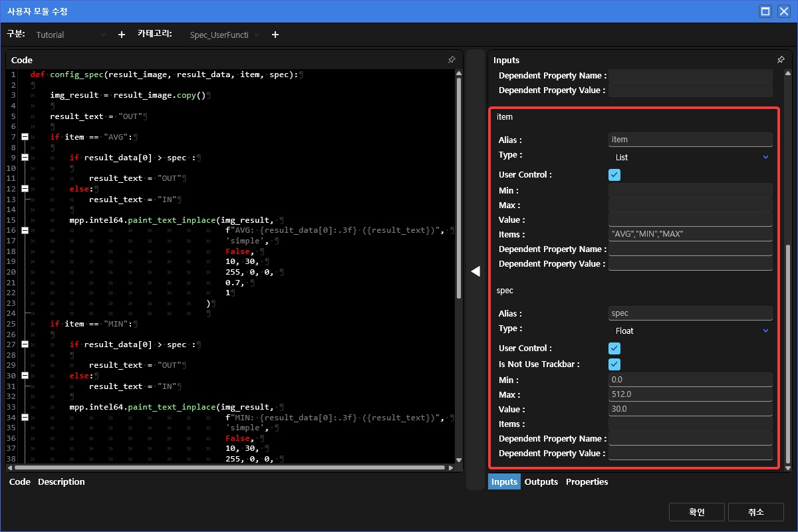Open the Description tab
Viewport: 798px width, 532px height.
61,482
